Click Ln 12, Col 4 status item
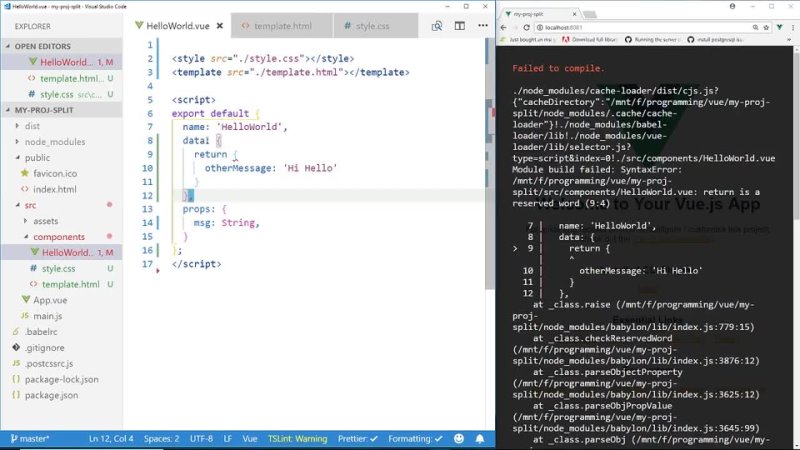 click(111, 439)
